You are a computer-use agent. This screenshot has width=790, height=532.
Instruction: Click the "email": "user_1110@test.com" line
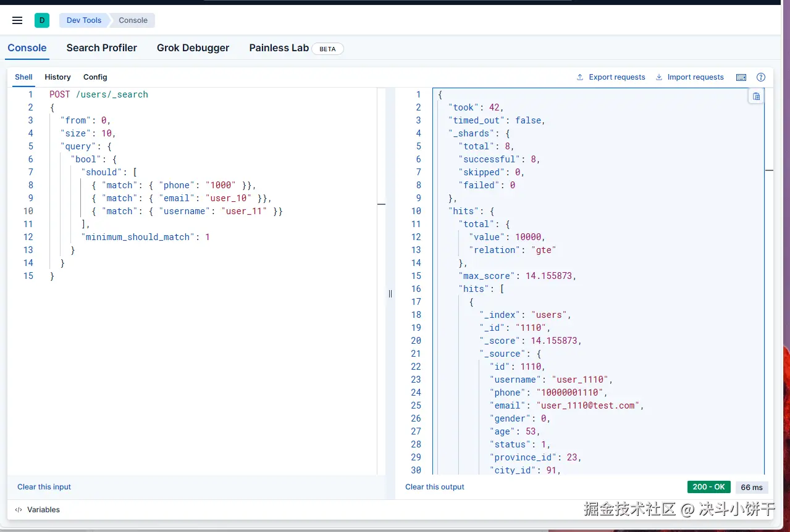(567, 405)
